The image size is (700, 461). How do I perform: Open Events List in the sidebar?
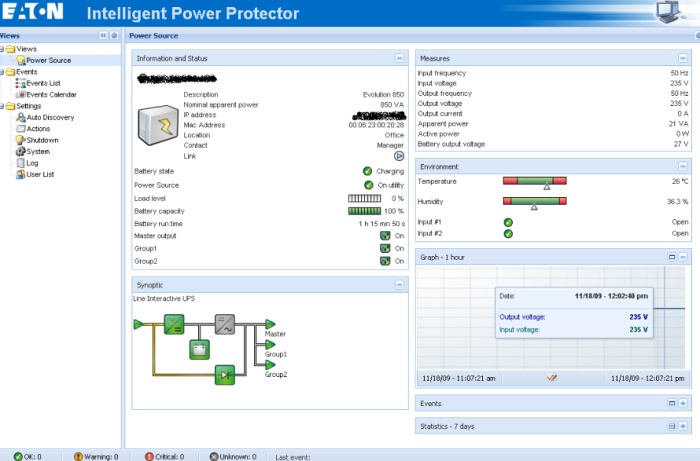point(43,83)
